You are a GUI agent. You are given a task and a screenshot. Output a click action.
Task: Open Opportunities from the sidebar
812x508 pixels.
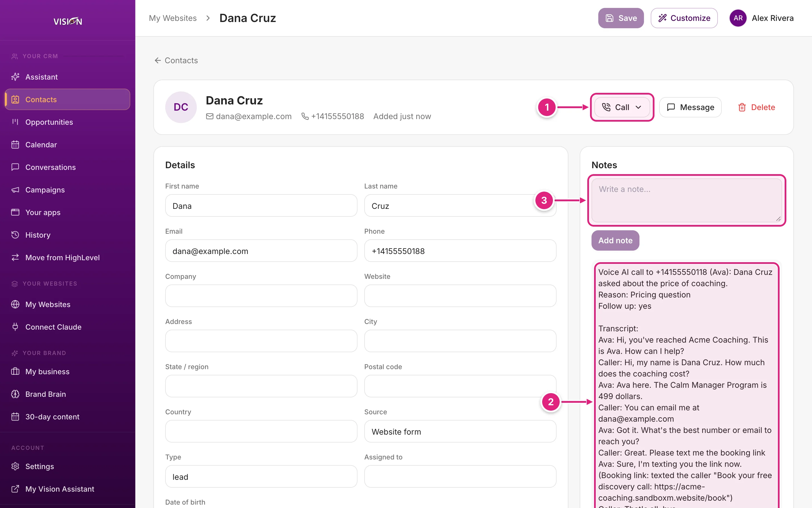point(67,122)
